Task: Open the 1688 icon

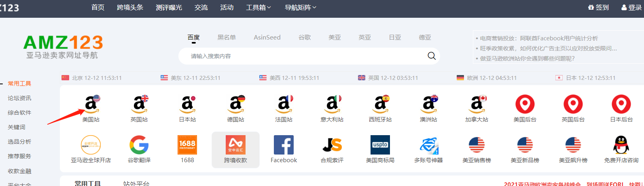Action: pos(187,145)
